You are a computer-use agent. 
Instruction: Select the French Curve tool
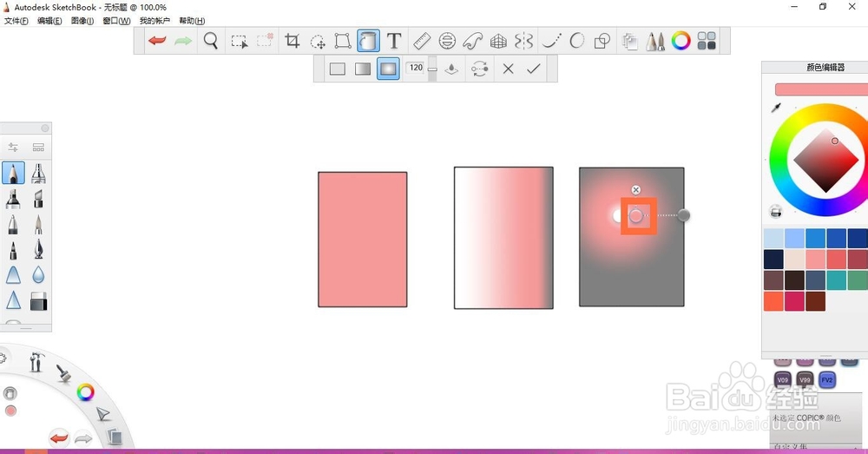point(473,41)
